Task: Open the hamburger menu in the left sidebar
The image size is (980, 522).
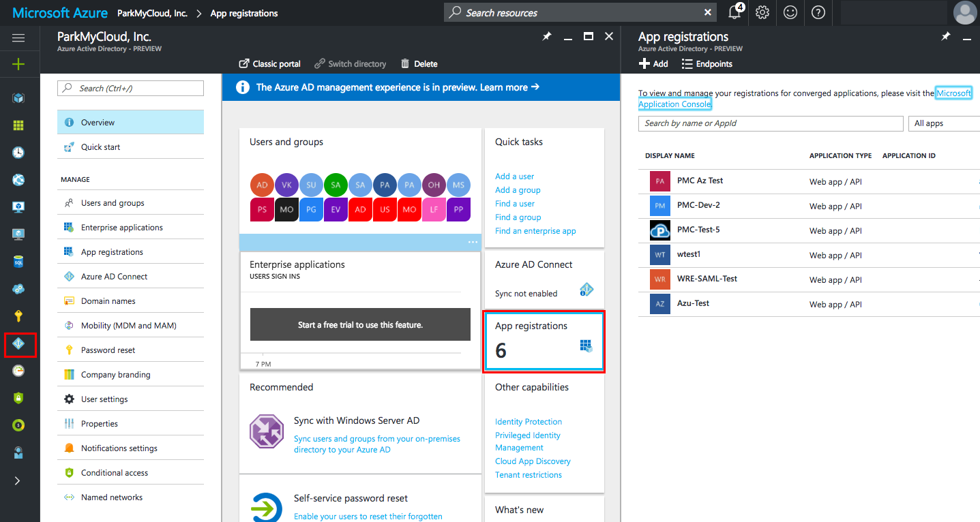Action: [x=18, y=39]
